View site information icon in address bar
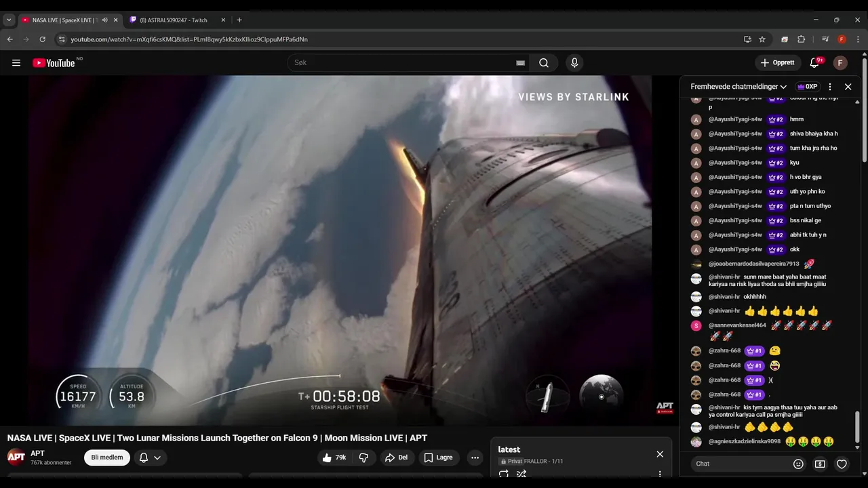 click(x=62, y=39)
